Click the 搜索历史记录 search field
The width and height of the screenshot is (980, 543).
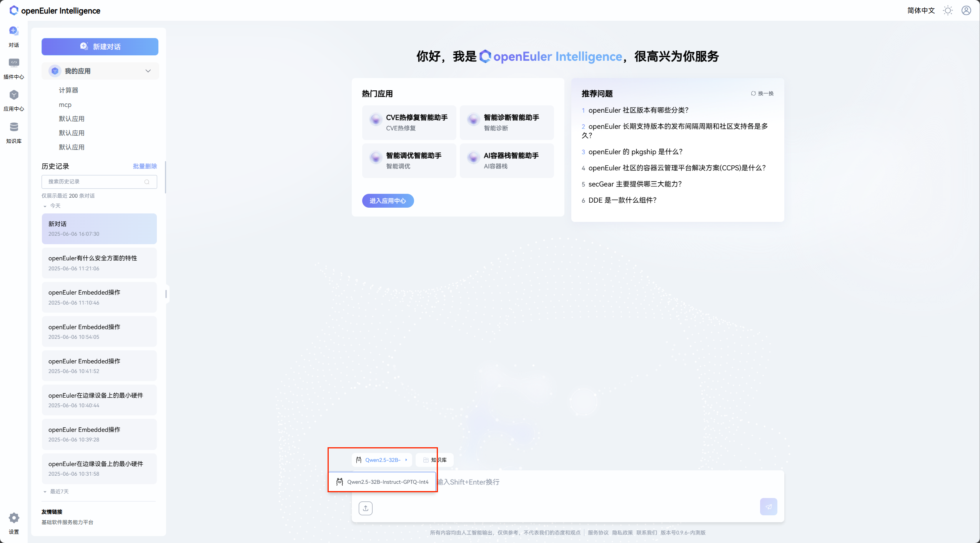[94, 182]
